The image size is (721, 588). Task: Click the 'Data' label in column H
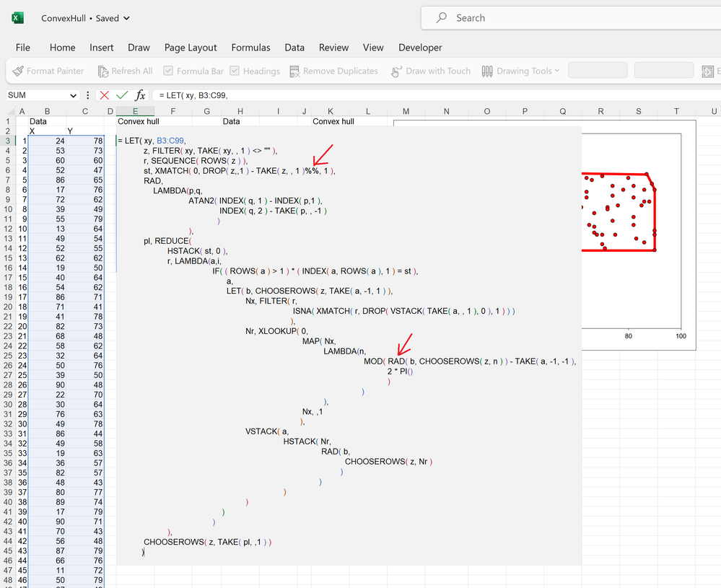[x=231, y=121]
